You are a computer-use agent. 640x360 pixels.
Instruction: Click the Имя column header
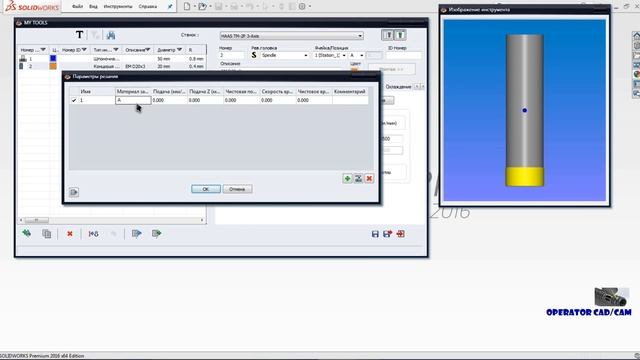[x=97, y=91]
